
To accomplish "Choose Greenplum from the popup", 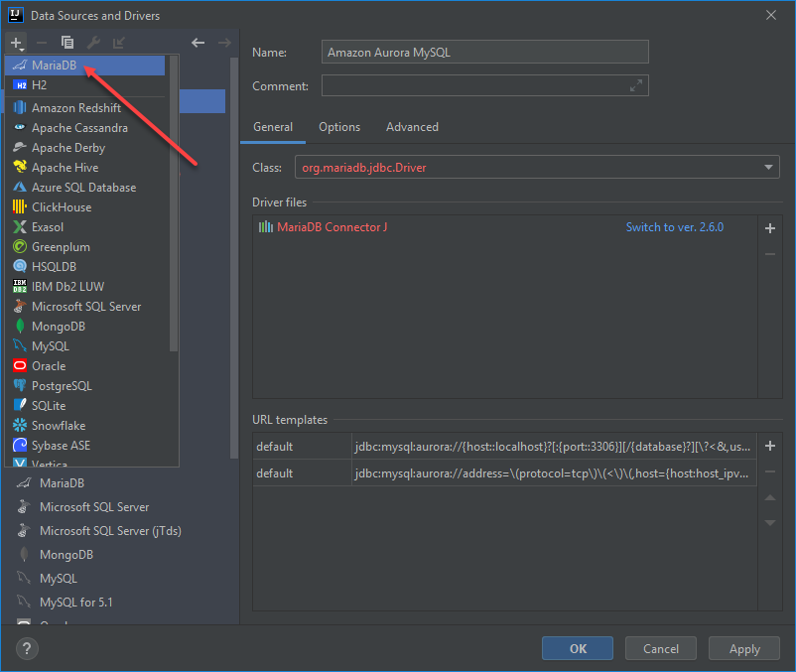I will pos(84,247).
